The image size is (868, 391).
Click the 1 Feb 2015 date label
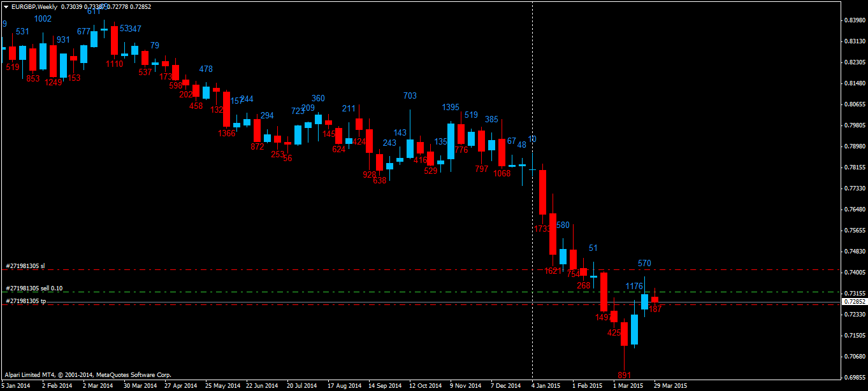click(x=587, y=386)
